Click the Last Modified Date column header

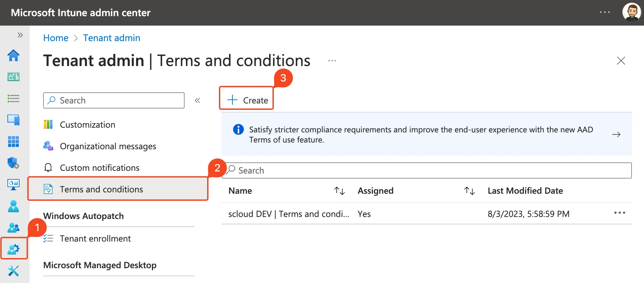(x=525, y=191)
